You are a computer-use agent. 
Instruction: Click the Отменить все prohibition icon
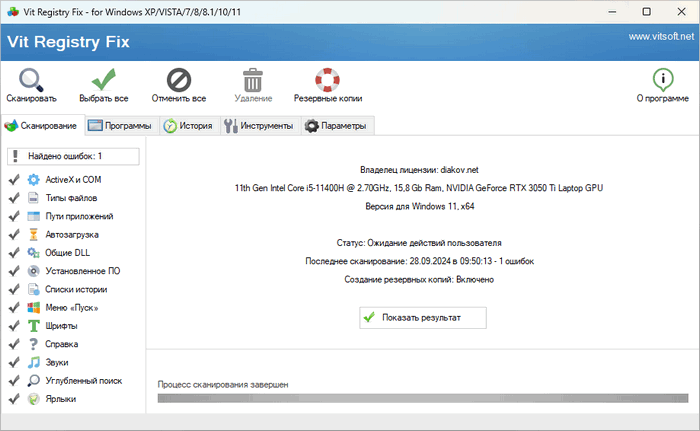click(179, 80)
